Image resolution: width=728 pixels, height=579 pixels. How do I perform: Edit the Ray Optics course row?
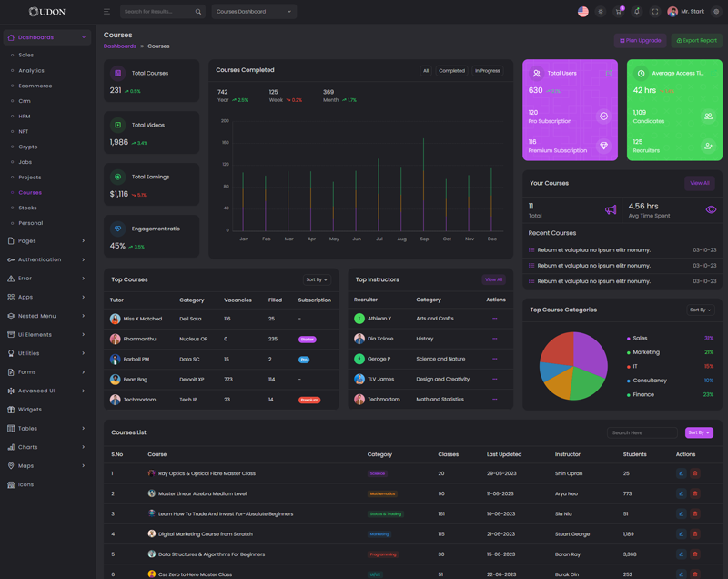point(681,473)
